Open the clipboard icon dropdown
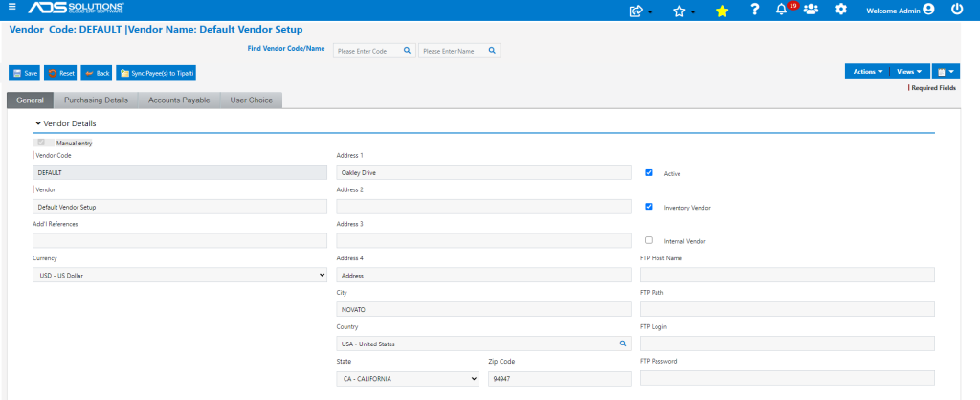 coord(947,72)
